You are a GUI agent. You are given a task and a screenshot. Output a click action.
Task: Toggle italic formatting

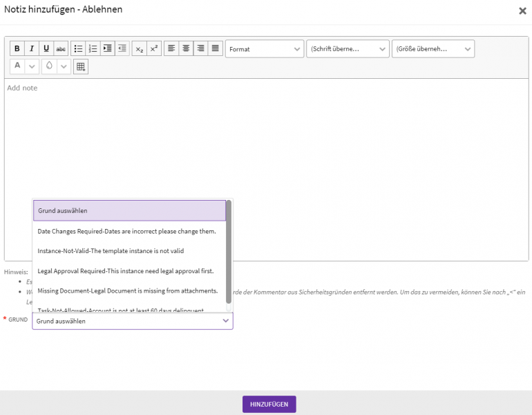point(32,48)
